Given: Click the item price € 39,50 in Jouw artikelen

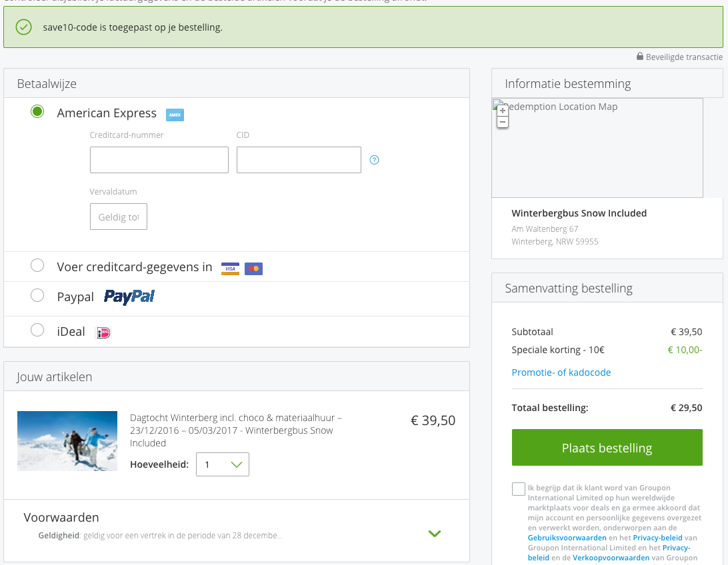Looking at the screenshot, I should 433,420.
